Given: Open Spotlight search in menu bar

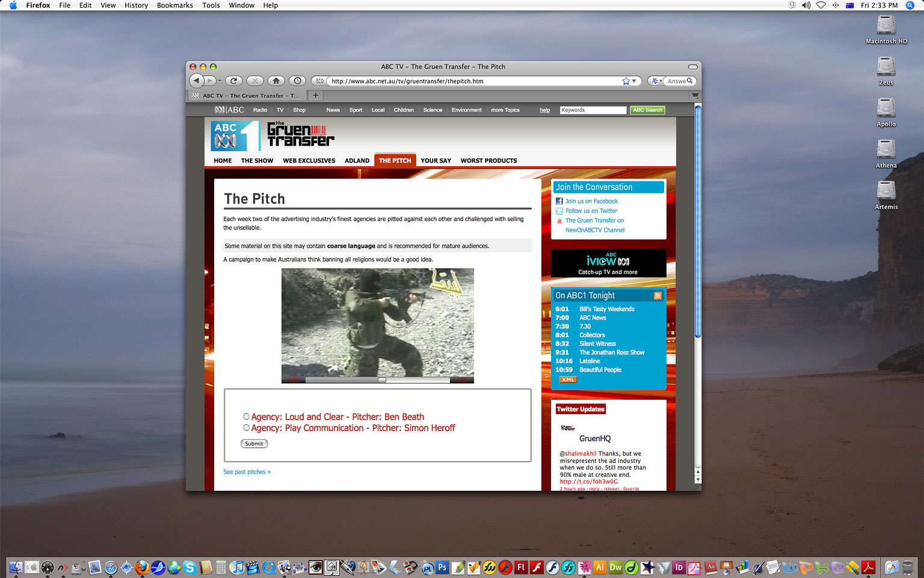Looking at the screenshot, I should pos(910,5).
